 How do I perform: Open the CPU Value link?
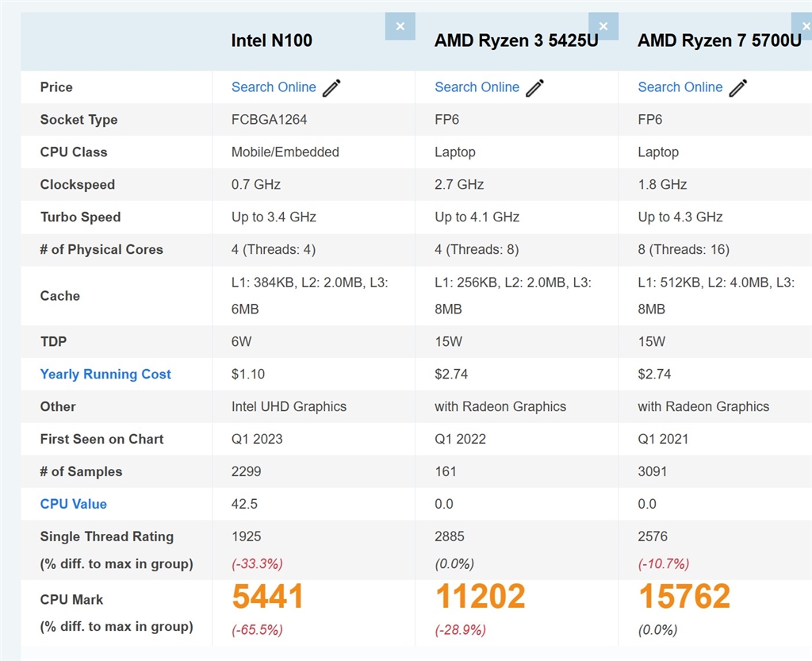pos(74,504)
